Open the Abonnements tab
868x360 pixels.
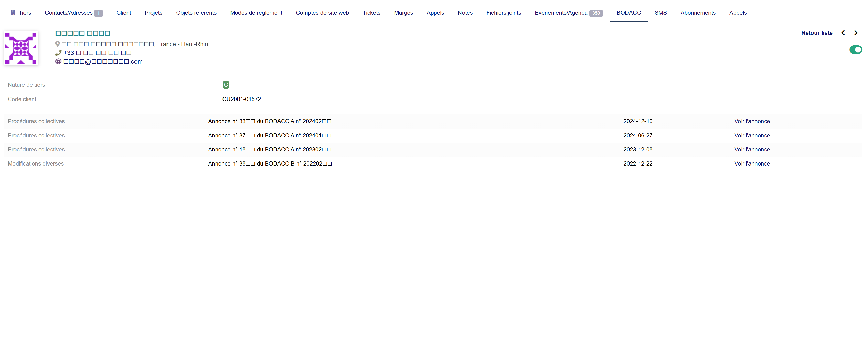pos(698,13)
